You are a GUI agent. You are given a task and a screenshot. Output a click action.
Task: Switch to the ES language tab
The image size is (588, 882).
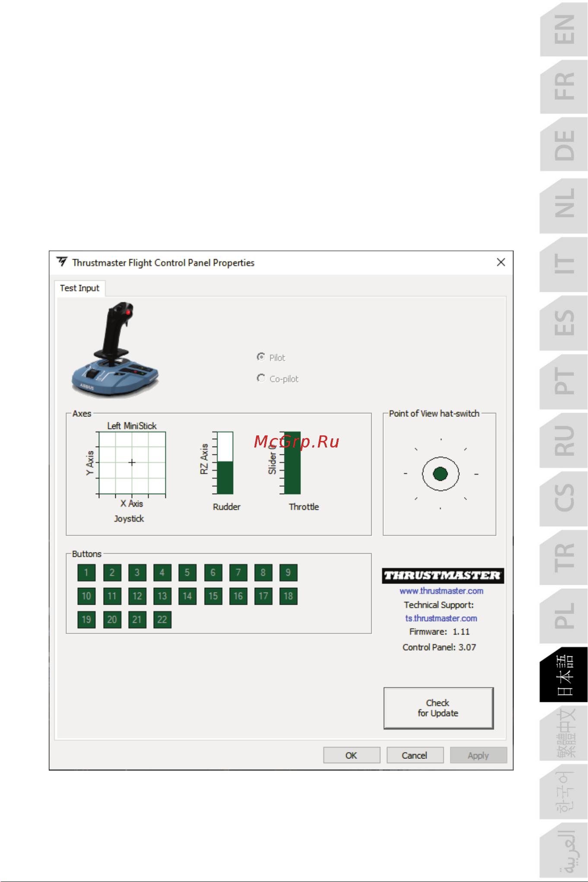(564, 323)
